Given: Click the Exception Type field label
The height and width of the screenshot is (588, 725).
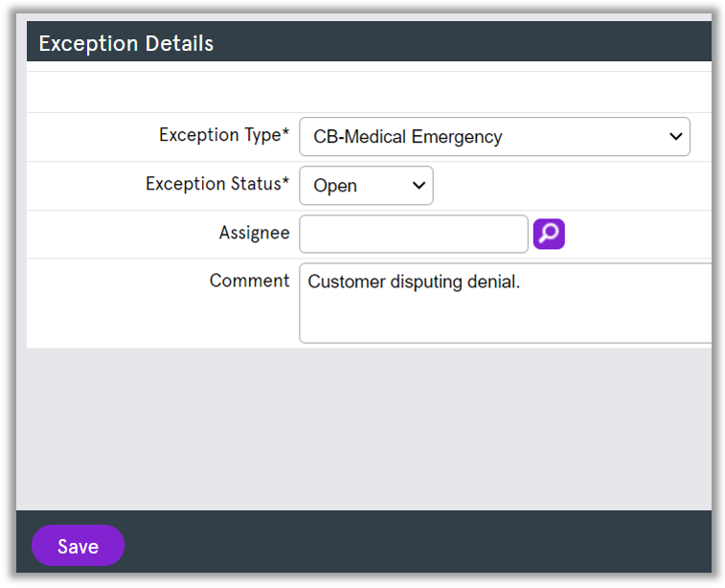Looking at the screenshot, I should (224, 135).
